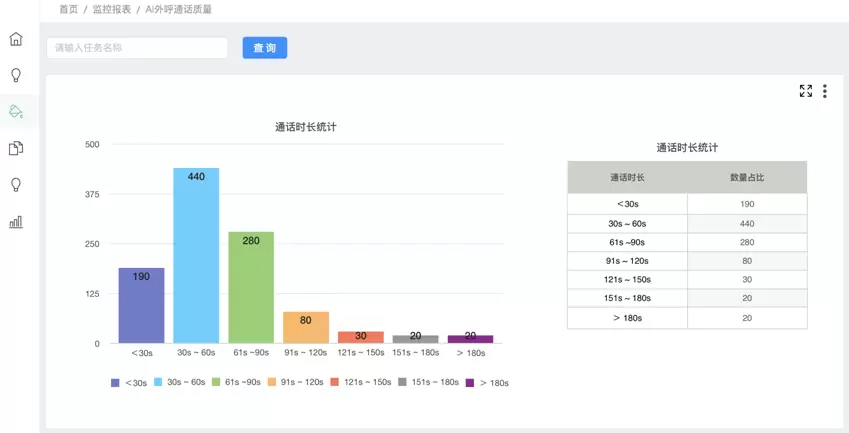Click the 通话时长 table column header
Screen dimensions: 849x433
tap(627, 177)
